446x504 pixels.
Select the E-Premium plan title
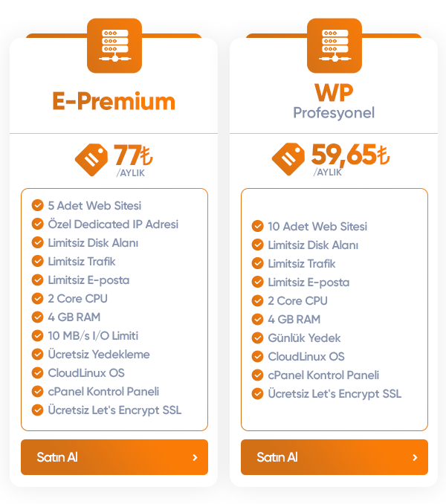click(114, 101)
